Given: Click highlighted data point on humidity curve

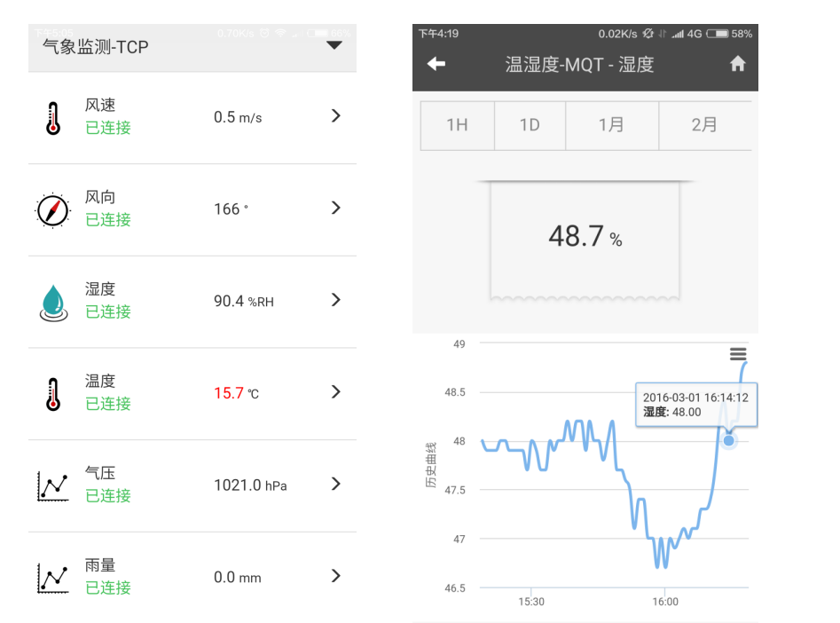Looking at the screenshot, I should (x=728, y=440).
